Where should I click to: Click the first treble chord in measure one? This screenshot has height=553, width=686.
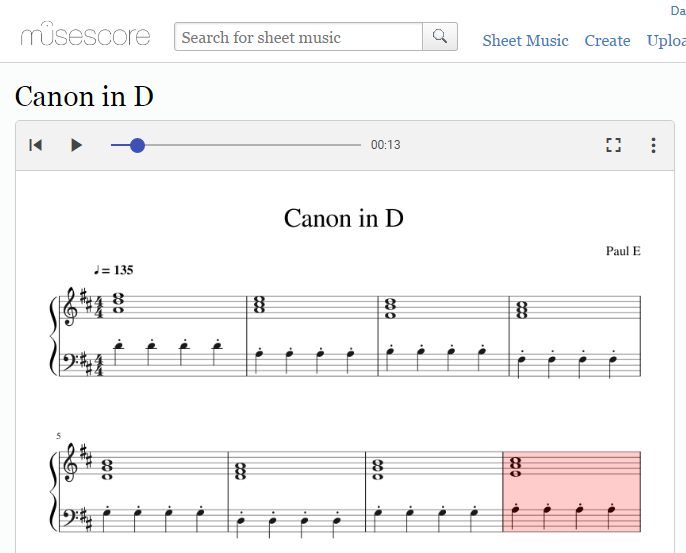[118, 303]
